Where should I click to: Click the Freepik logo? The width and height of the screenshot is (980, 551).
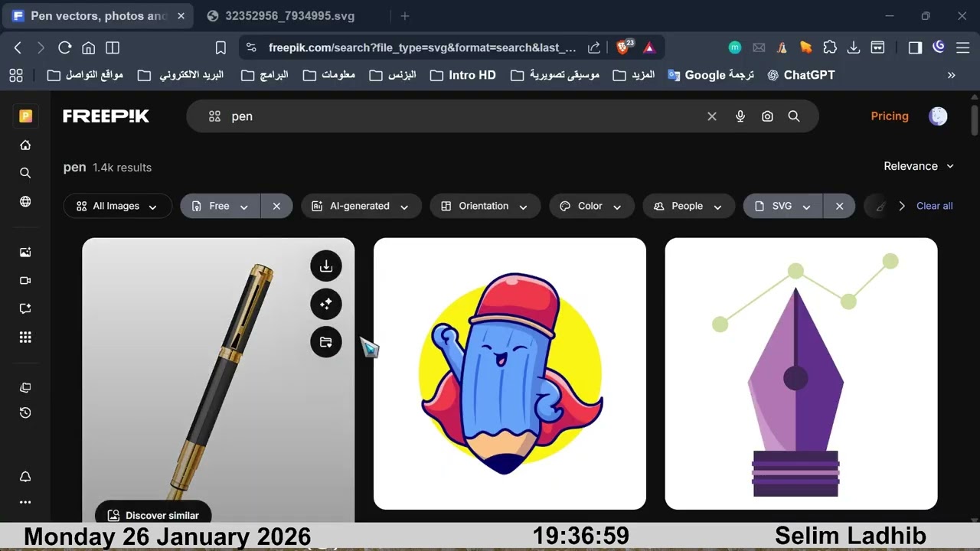tap(106, 116)
